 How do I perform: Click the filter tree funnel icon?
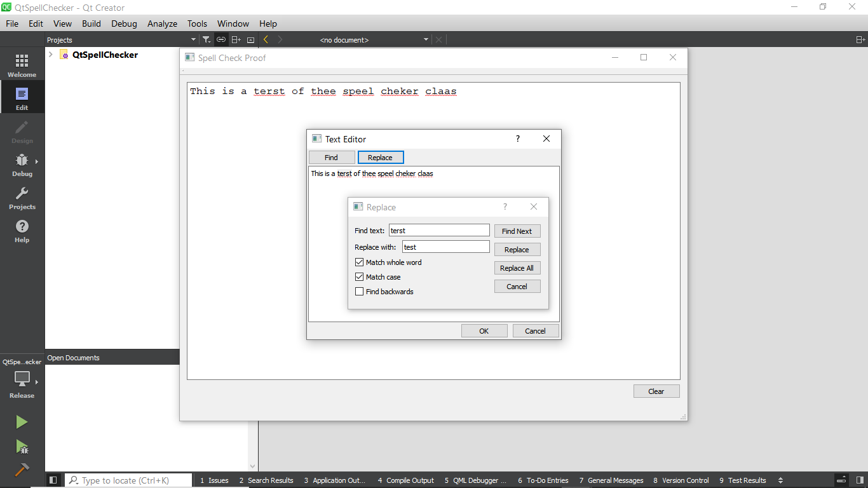click(206, 39)
